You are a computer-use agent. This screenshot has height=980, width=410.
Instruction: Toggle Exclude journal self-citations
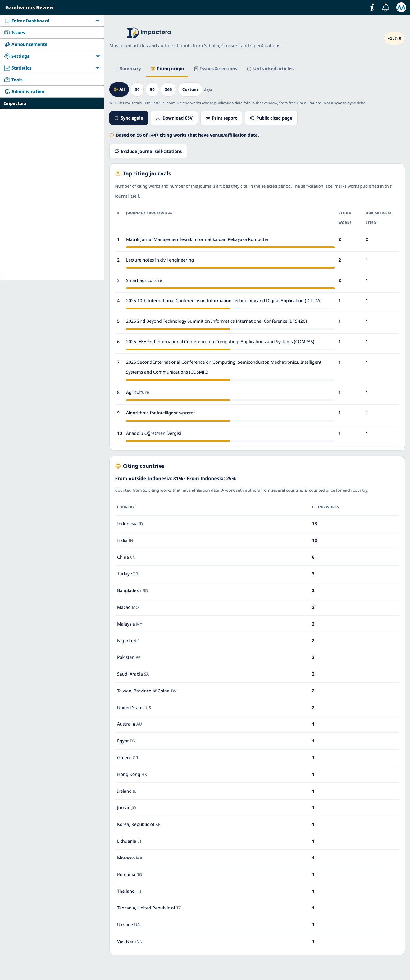click(x=148, y=151)
